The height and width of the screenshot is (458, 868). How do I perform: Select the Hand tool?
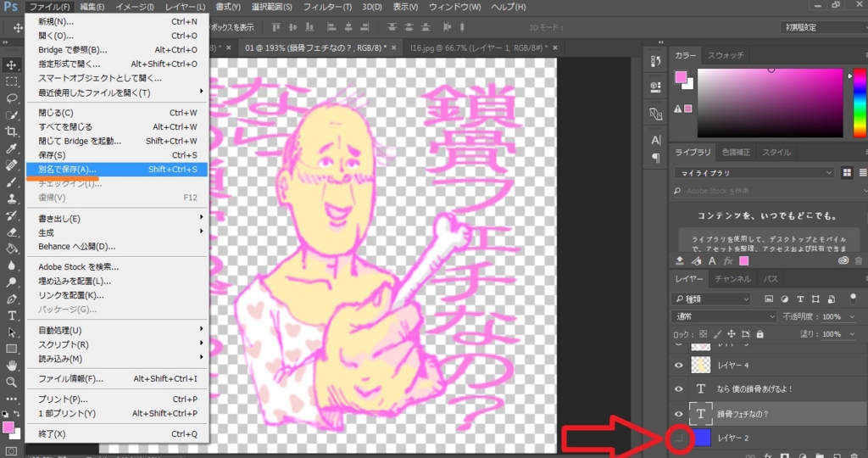tap(11, 366)
